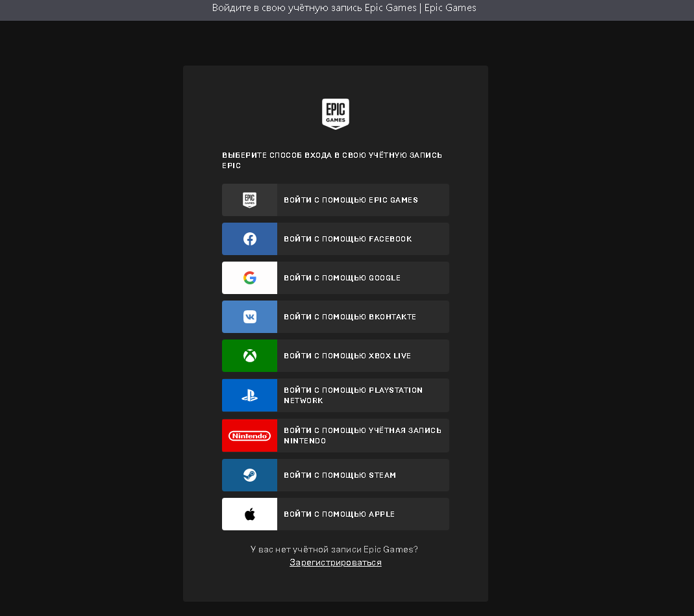Select 'Войти с помощью учётная запись Nintendo'

[x=336, y=436]
